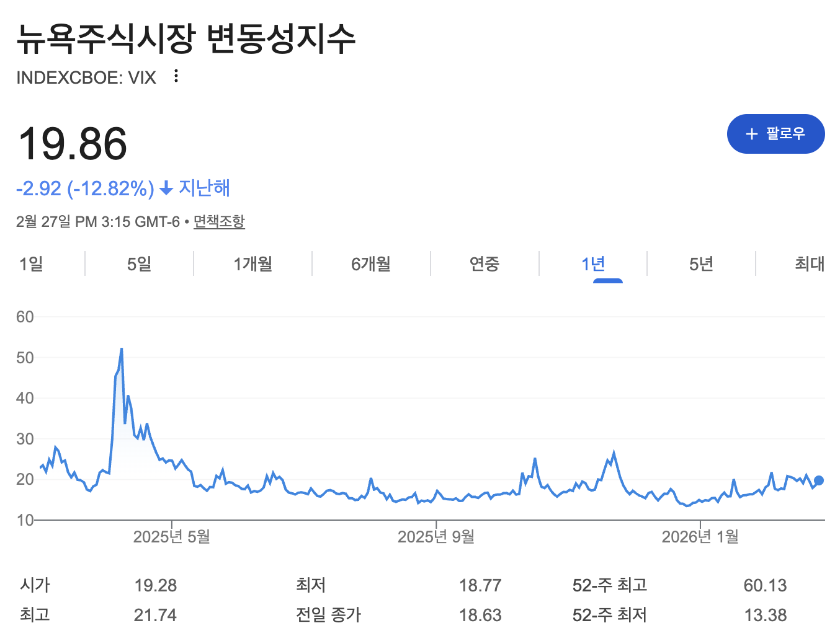Click the blue endpoint dot on chart
The image size is (840, 641).
point(819,480)
